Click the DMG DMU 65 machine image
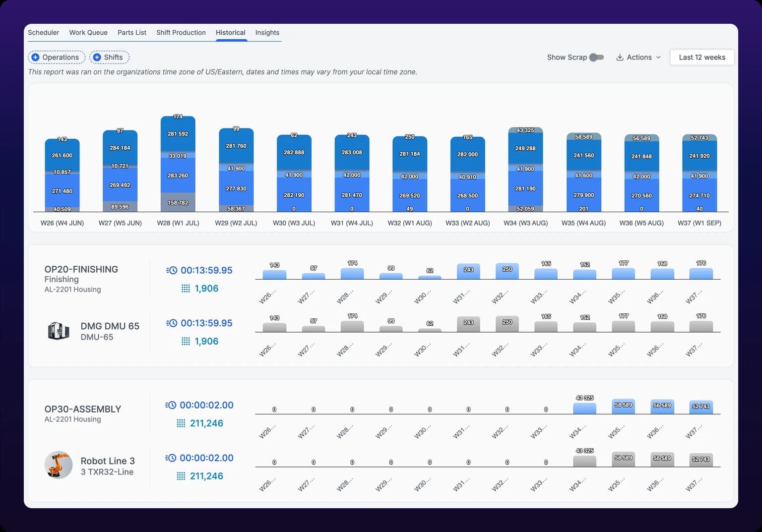This screenshot has height=532, width=762. point(59,331)
